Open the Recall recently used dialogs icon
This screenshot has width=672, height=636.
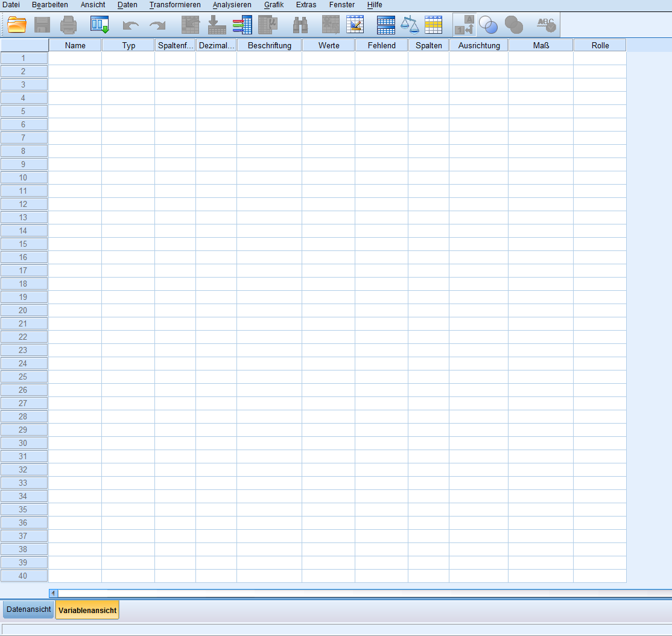pos(100,25)
